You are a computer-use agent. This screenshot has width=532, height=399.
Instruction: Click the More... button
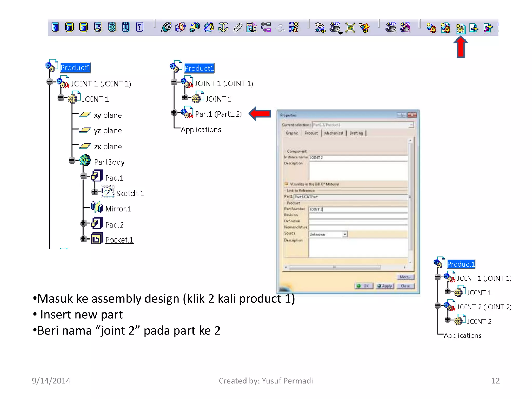tap(405, 277)
